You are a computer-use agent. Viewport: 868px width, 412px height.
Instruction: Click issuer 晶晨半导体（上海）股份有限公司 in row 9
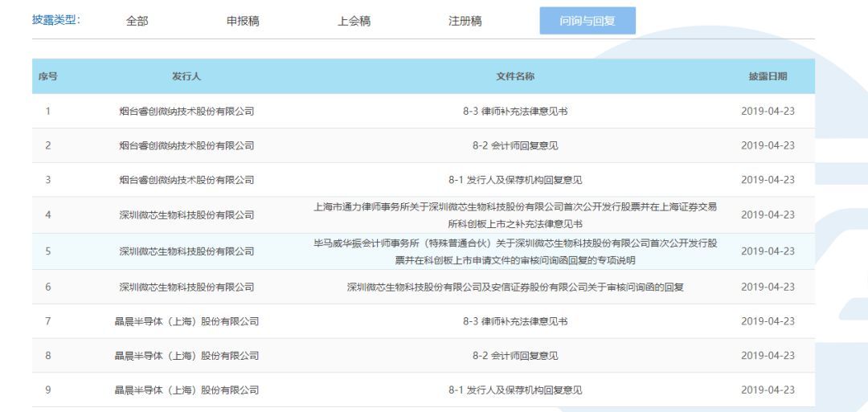pyautogui.click(x=186, y=390)
